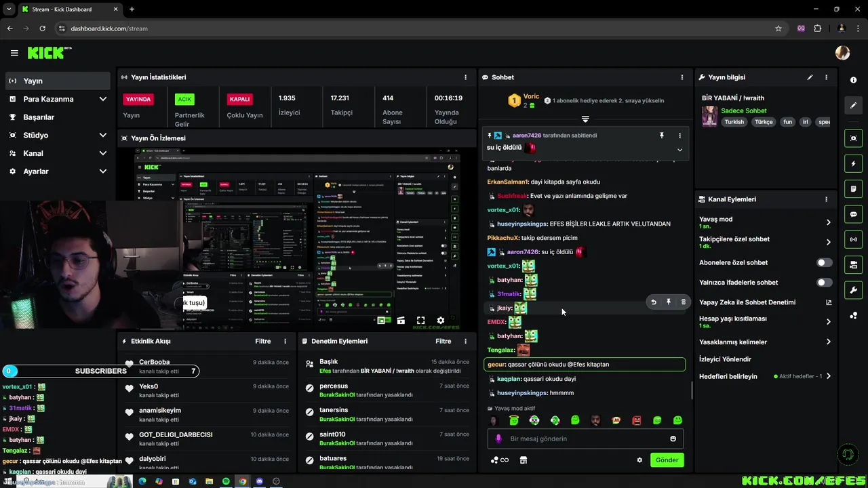Click the Sadece Sohbet category link

(744, 110)
